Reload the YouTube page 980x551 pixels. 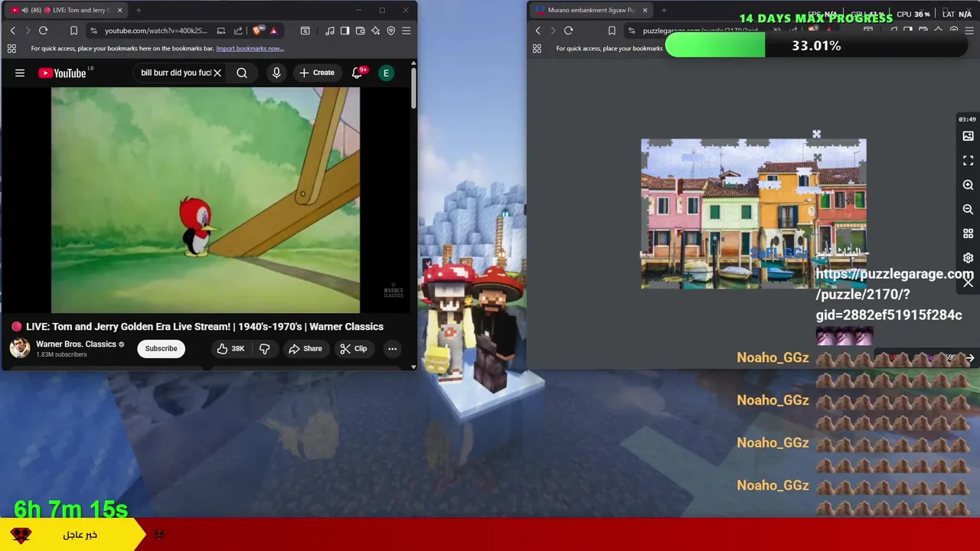pyautogui.click(x=43, y=31)
